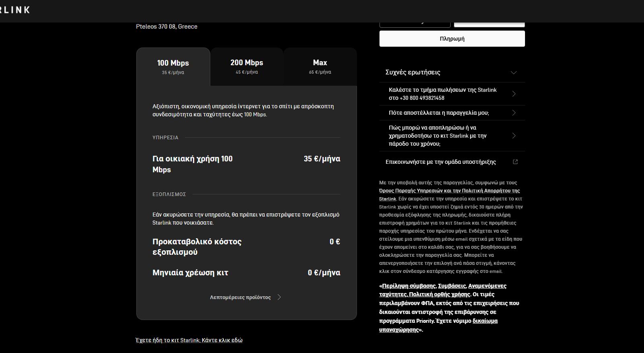Click Πώς μπορώ να αποπληρώσω question text
The height and width of the screenshot is (353, 644).
pos(438,136)
